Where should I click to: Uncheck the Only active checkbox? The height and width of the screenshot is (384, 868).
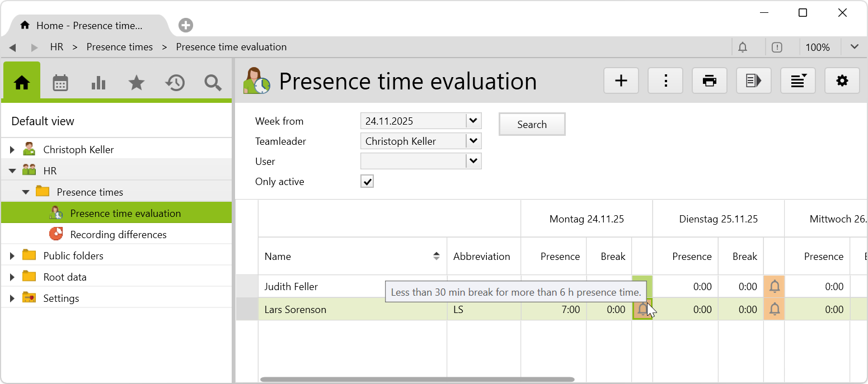[367, 182]
